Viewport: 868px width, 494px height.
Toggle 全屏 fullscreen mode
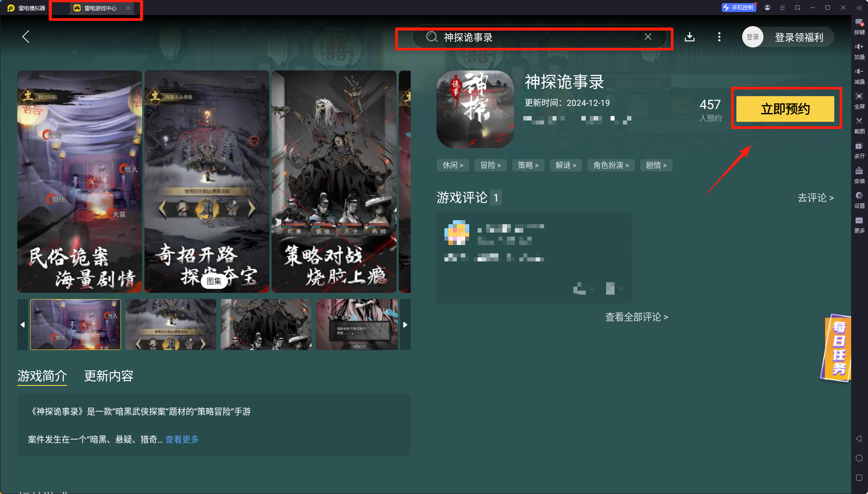[859, 101]
